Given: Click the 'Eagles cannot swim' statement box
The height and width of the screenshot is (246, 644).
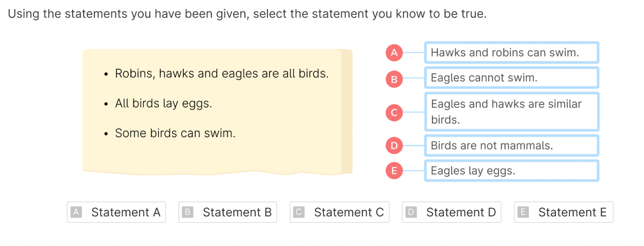Looking at the screenshot, I should coord(512,78).
